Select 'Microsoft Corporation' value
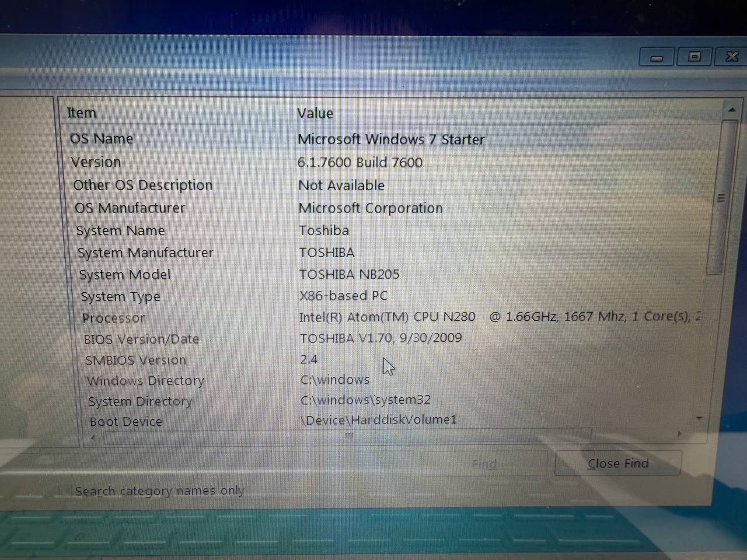This screenshot has height=560, width=747. click(x=371, y=208)
